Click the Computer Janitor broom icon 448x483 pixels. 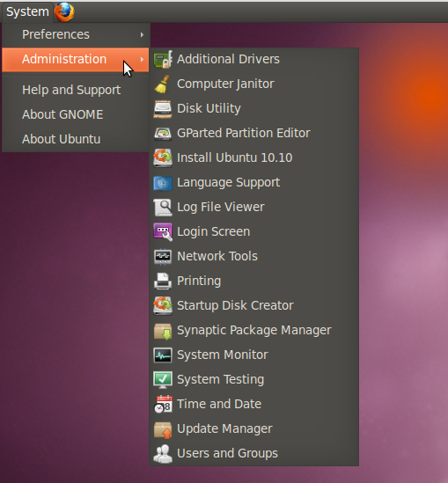pyautogui.click(x=163, y=84)
